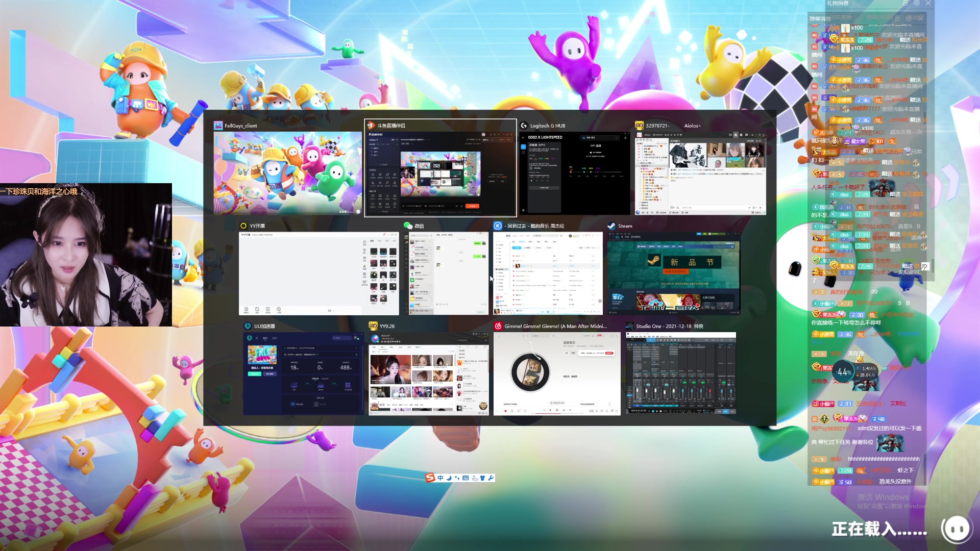This screenshot has width=980, height=551.
Task: Select the Logitech G HUB title text
Action: coord(548,126)
